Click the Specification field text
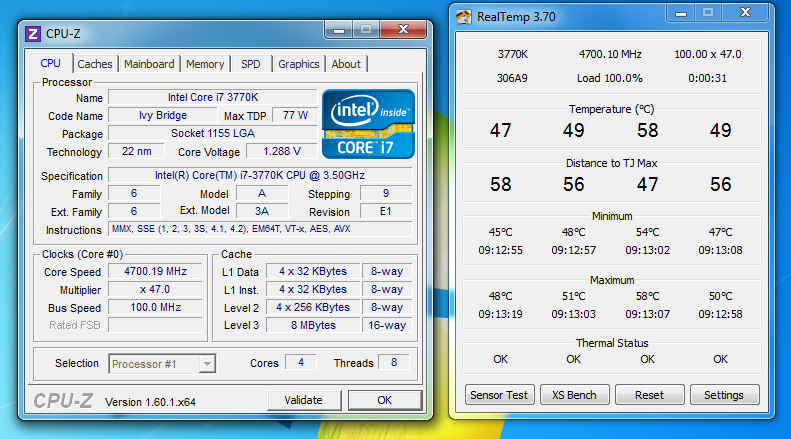The height and width of the screenshot is (439, 791). pyautogui.click(x=260, y=175)
